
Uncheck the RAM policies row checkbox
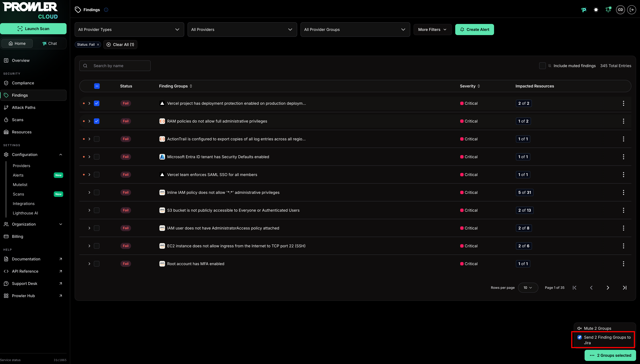97,121
